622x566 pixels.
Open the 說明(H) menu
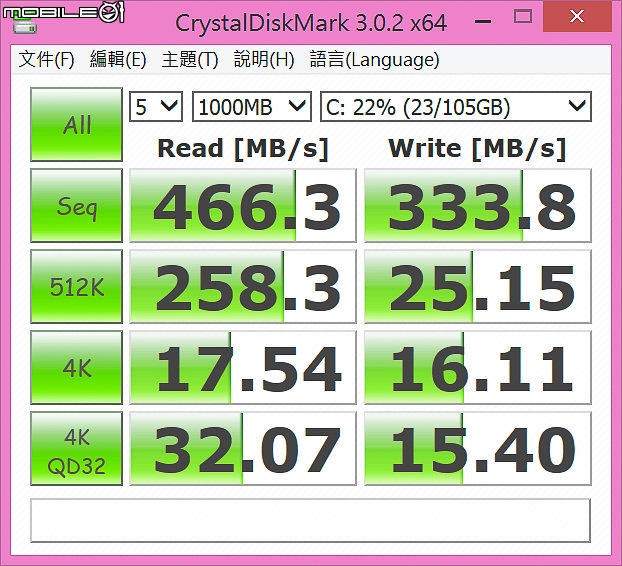coord(264,59)
